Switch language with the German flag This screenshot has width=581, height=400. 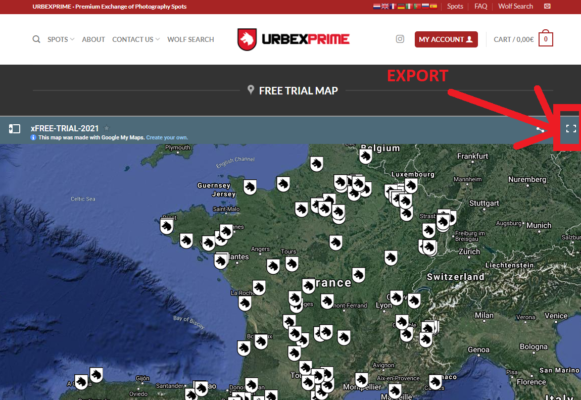coord(401,6)
